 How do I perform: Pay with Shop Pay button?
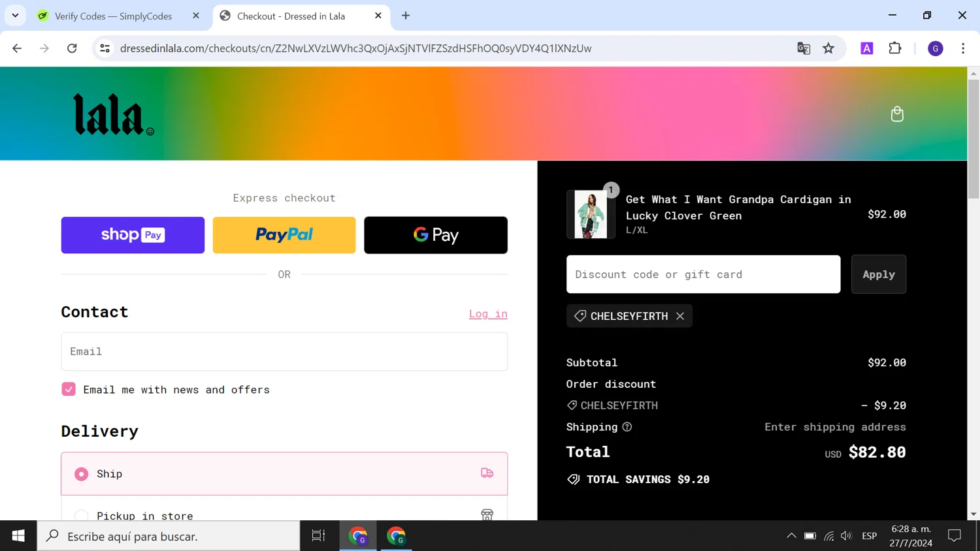point(133,235)
